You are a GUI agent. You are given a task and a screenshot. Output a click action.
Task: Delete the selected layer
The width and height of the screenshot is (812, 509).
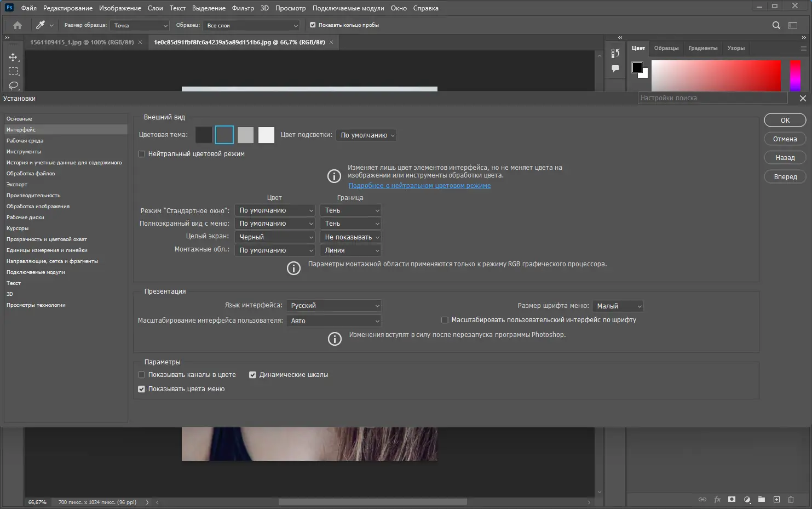tap(791, 499)
